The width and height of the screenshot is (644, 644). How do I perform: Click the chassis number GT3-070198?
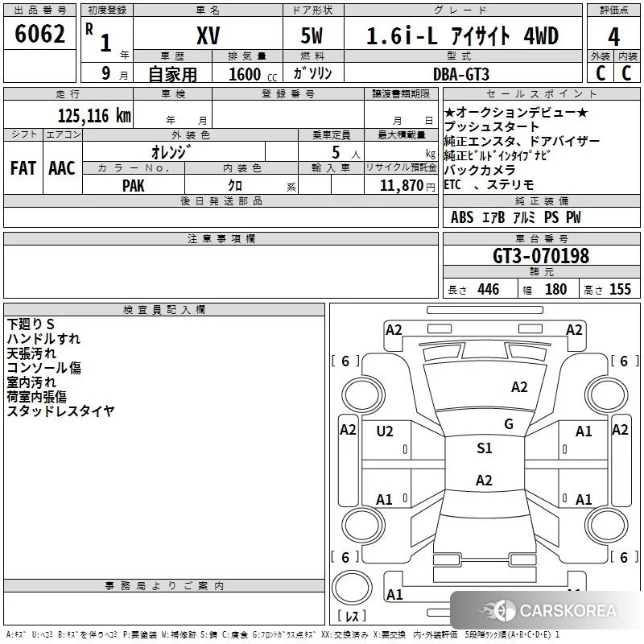click(541, 256)
